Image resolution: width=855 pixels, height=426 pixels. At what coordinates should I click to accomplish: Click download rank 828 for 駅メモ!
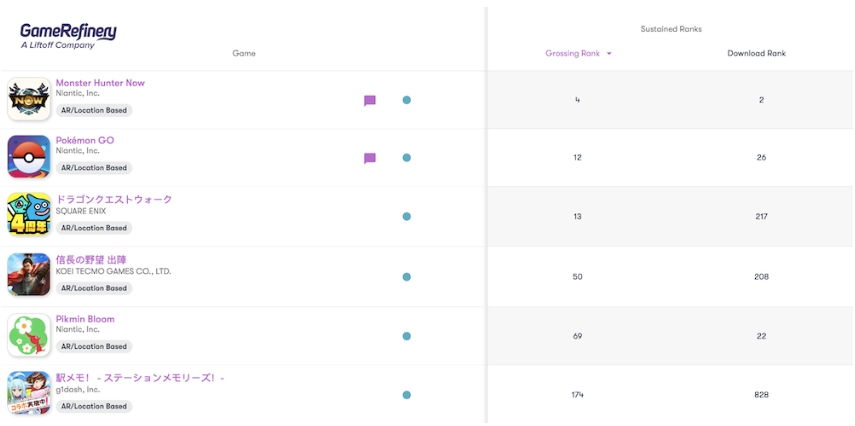point(761,395)
